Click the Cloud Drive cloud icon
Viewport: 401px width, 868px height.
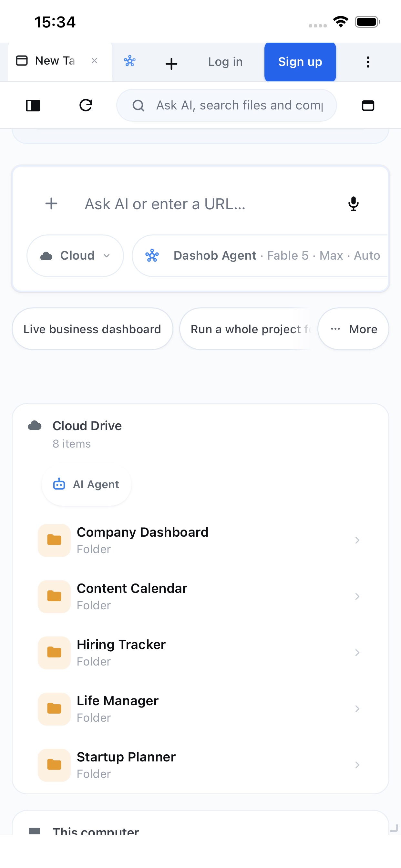click(35, 426)
